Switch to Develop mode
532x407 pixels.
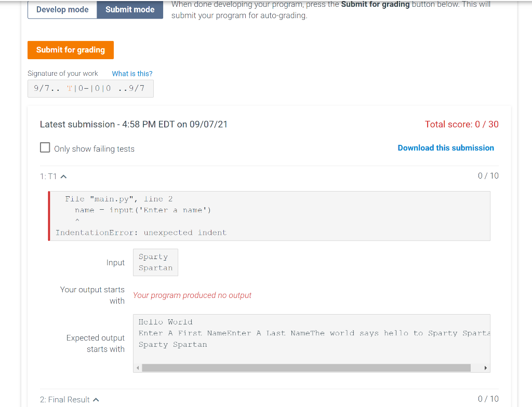point(62,9)
